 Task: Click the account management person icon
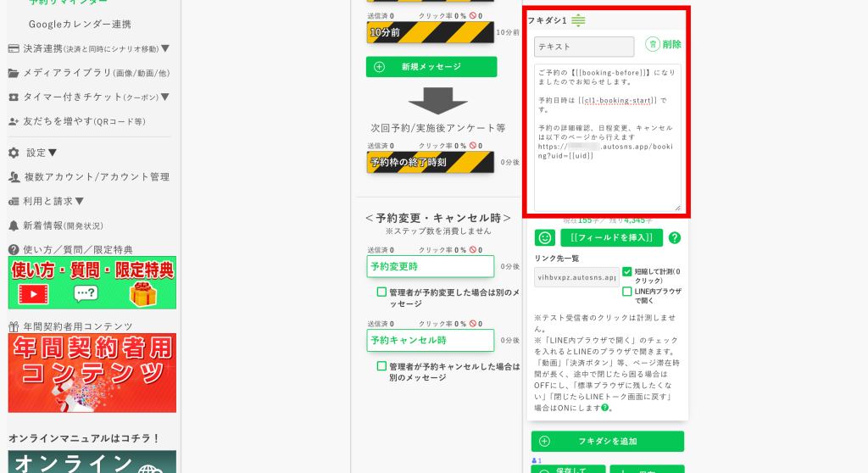pyautogui.click(x=14, y=176)
